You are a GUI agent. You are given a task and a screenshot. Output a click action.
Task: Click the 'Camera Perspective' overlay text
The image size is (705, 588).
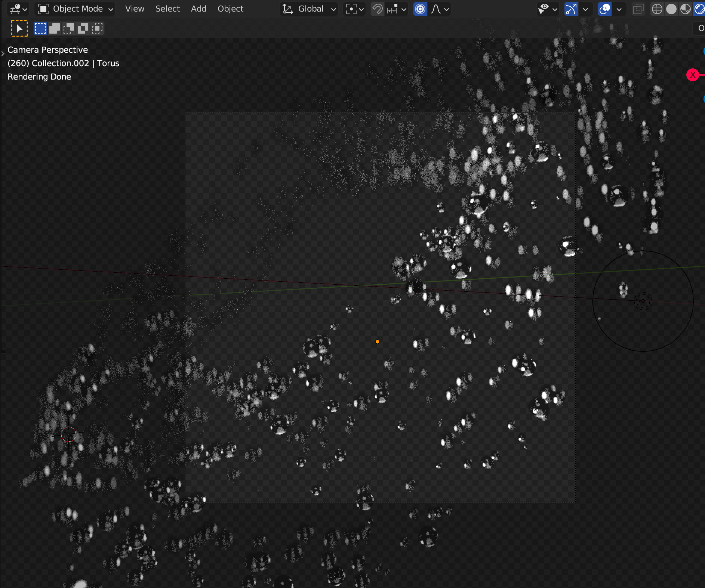tap(47, 50)
